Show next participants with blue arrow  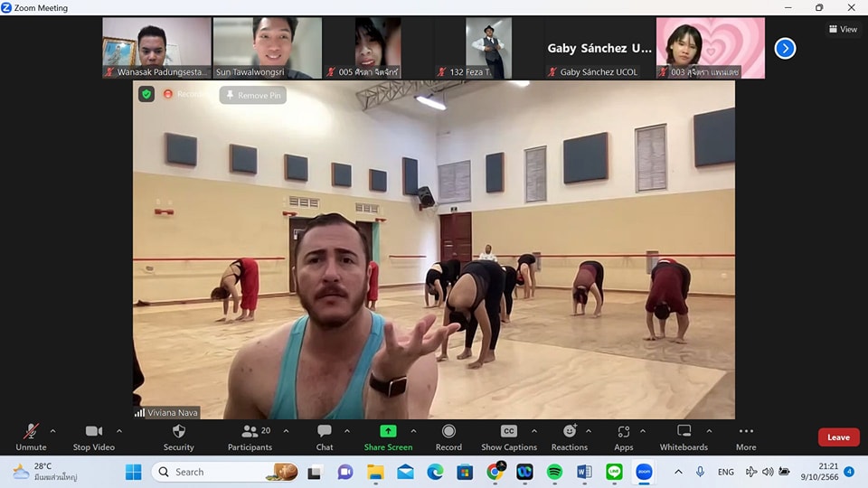click(x=785, y=48)
